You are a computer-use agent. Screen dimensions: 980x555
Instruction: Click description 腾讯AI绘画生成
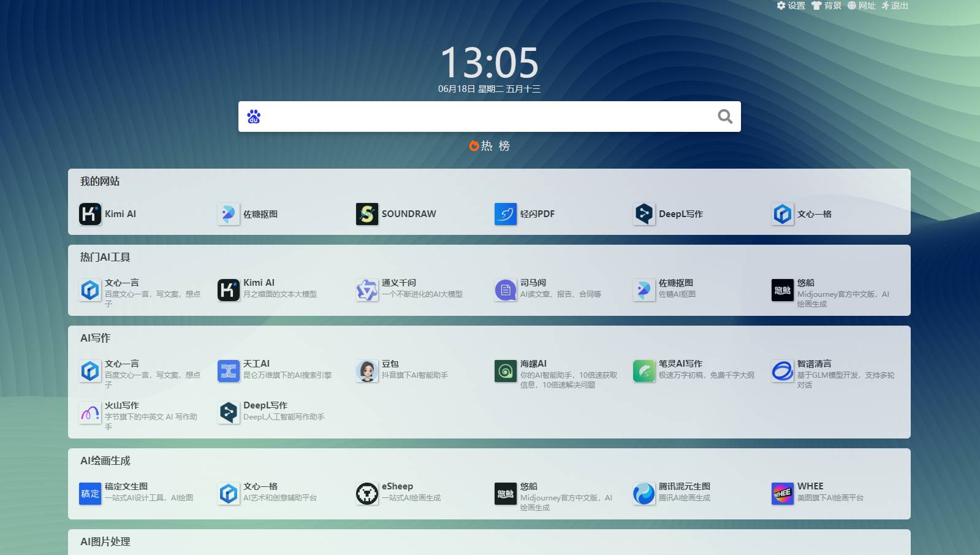pyautogui.click(x=685, y=498)
